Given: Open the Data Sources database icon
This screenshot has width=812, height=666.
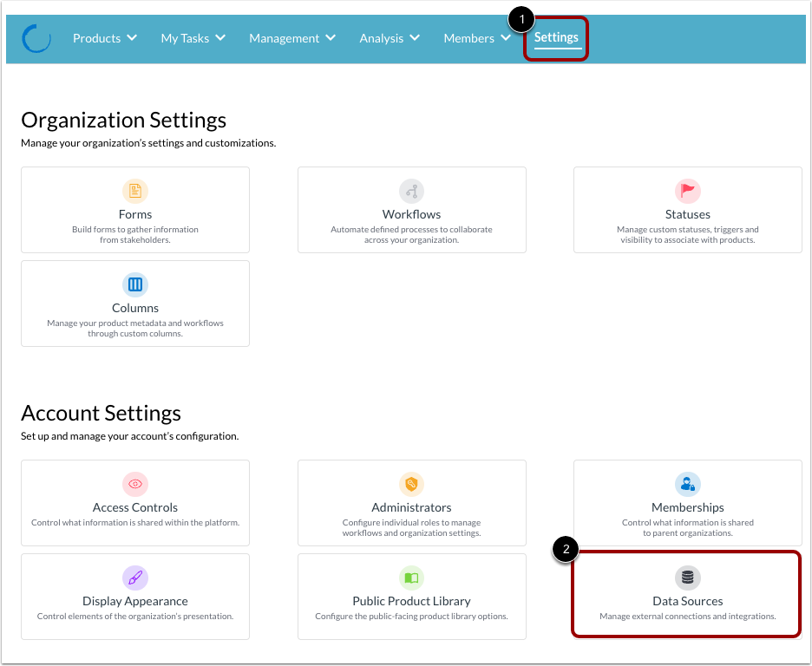Looking at the screenshot, I should point(687,578).
